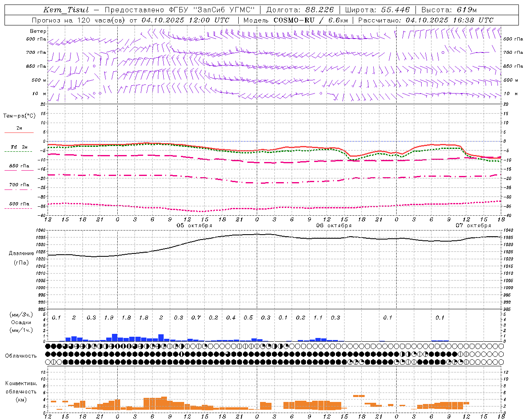
Task: Click the computed time 'Рассчитано: 04.10.2025 16:38 UTC'
Action: point(426,20)
